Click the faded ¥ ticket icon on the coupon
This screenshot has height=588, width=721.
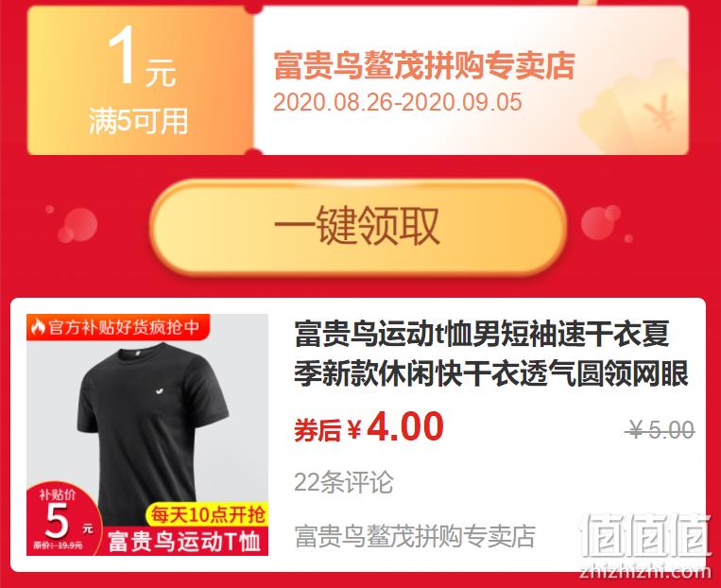(644, 112)
